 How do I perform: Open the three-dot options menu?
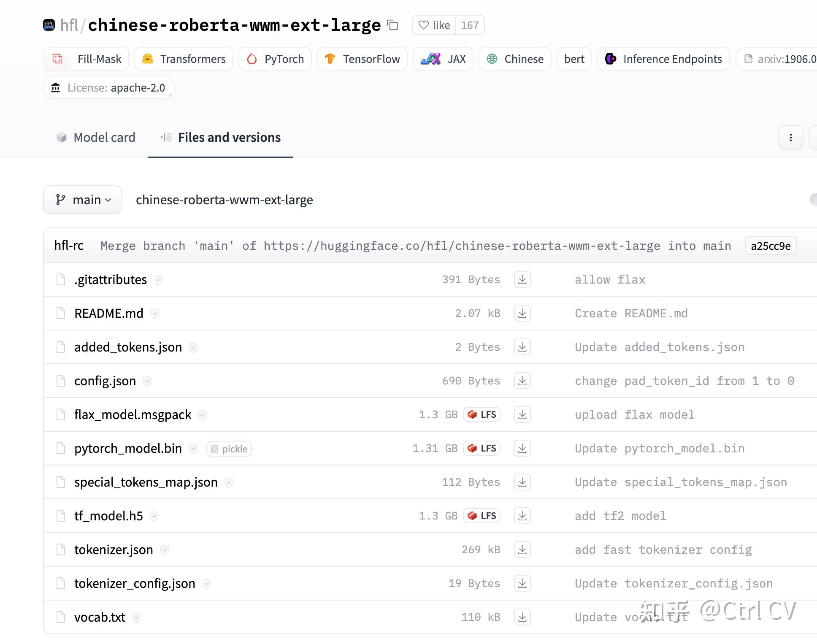(790, 138)
